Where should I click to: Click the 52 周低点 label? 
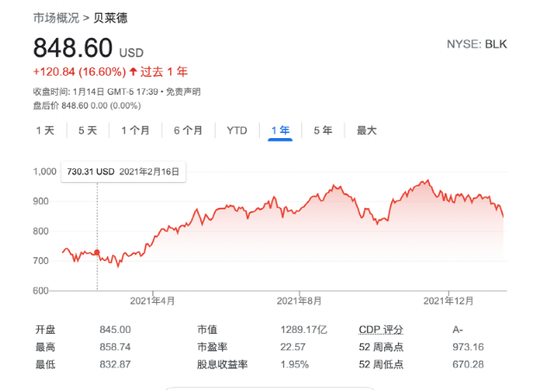tap(381, 364)
